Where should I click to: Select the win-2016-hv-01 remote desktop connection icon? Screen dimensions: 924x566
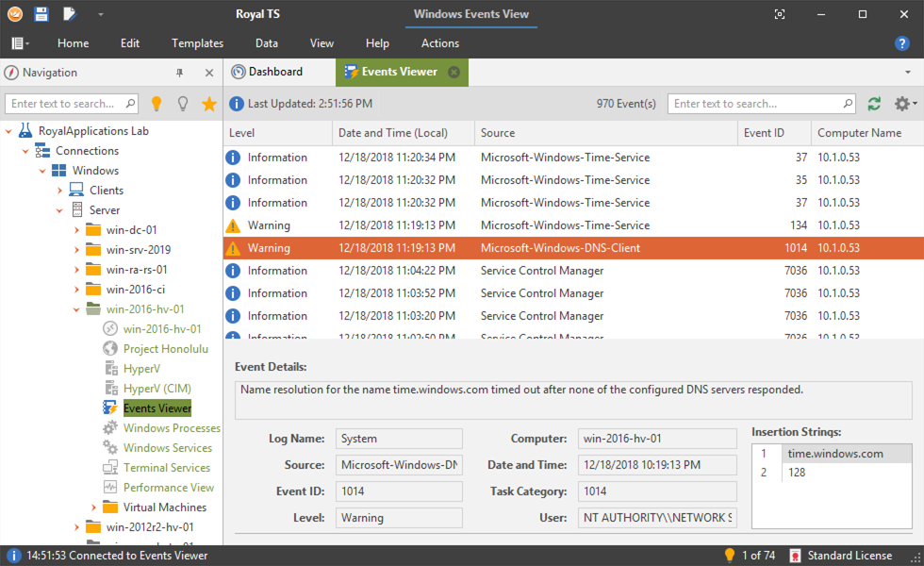(x=110, y=328)
